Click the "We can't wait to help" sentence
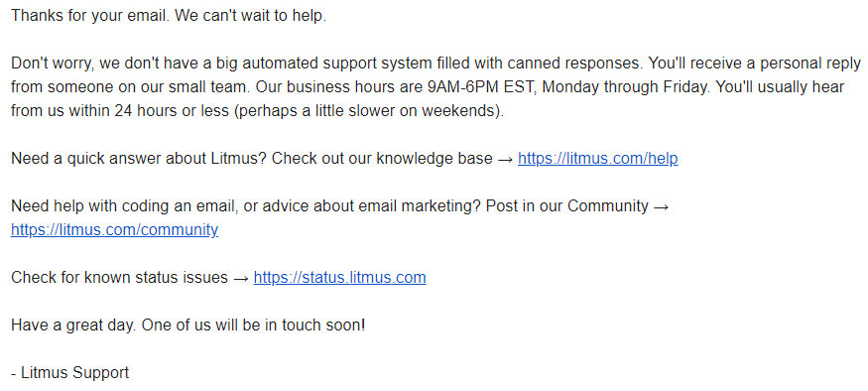868x391 pixels. click(251, 16)
